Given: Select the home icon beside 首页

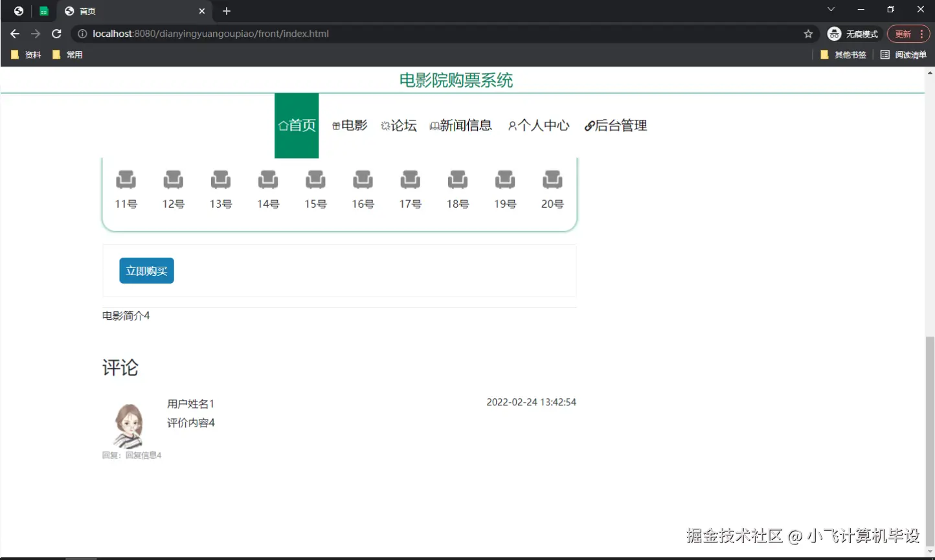Looking at the screenshot, I should pos(284,126).
